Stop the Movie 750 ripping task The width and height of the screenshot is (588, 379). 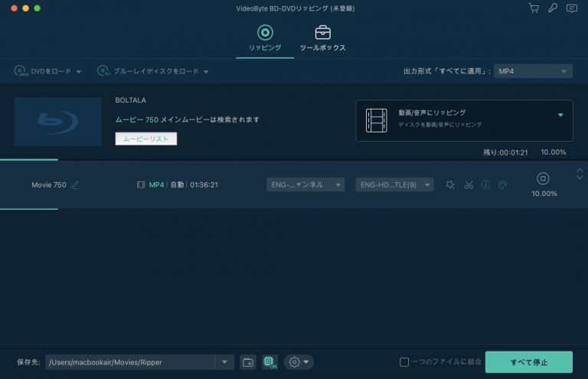(544, 178)
